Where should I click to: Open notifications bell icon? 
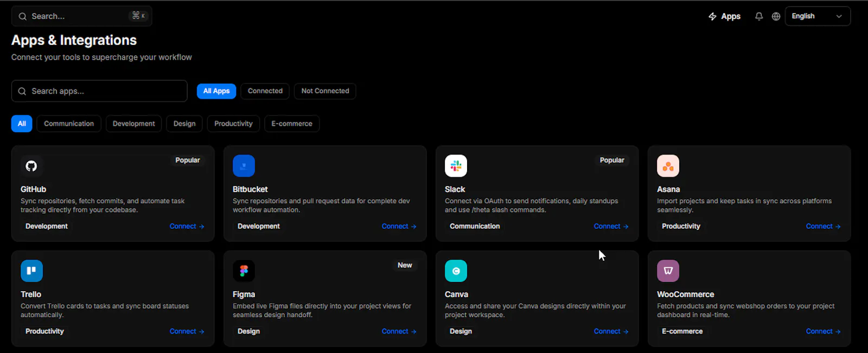pyautogui.click(x=759, y=16)
